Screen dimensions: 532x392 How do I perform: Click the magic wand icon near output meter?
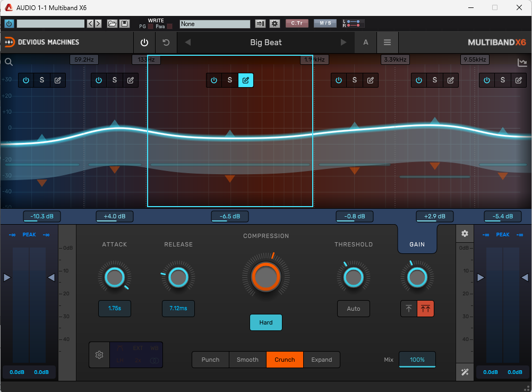point(465,372)
